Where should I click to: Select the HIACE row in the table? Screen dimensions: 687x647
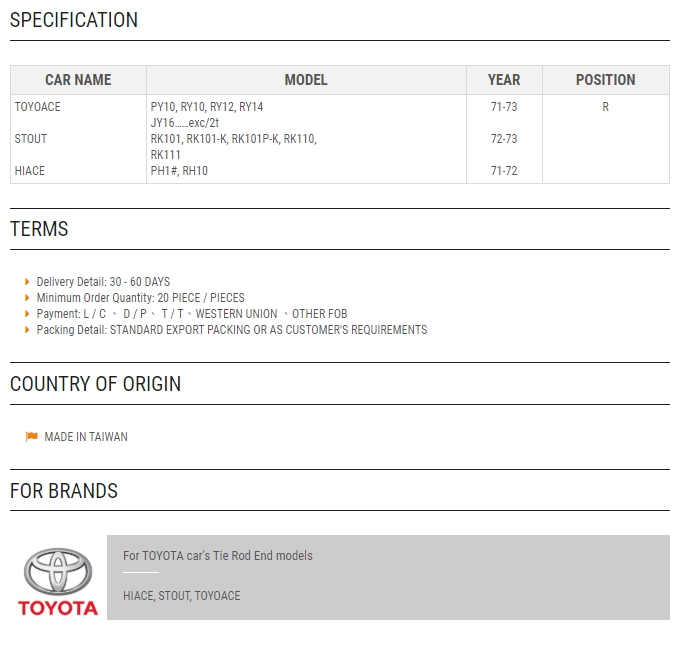click(340, 171)
